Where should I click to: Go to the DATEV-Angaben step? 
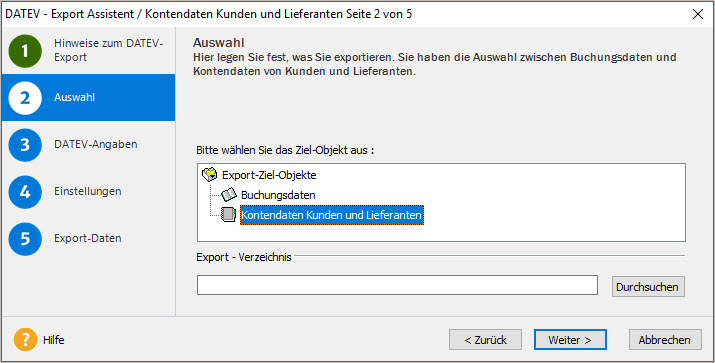[96, 144]
